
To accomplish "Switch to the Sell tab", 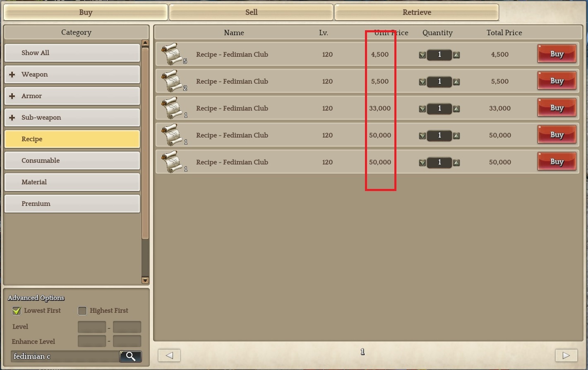I will (251, 12).
